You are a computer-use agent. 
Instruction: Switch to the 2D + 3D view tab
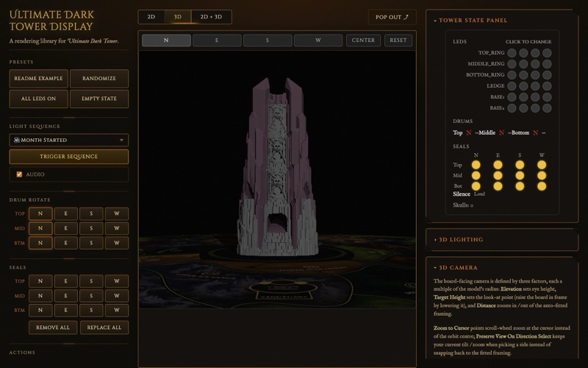[211, 17]
